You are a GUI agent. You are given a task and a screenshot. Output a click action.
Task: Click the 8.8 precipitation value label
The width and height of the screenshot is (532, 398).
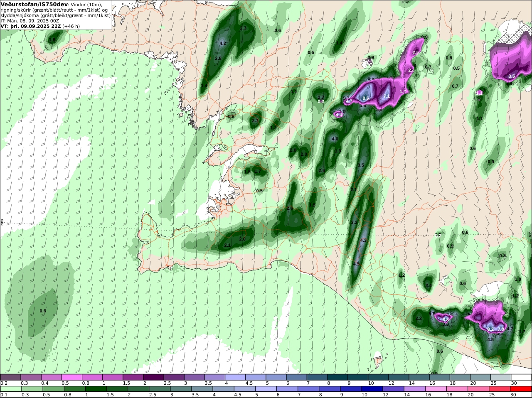pos(446,319)
